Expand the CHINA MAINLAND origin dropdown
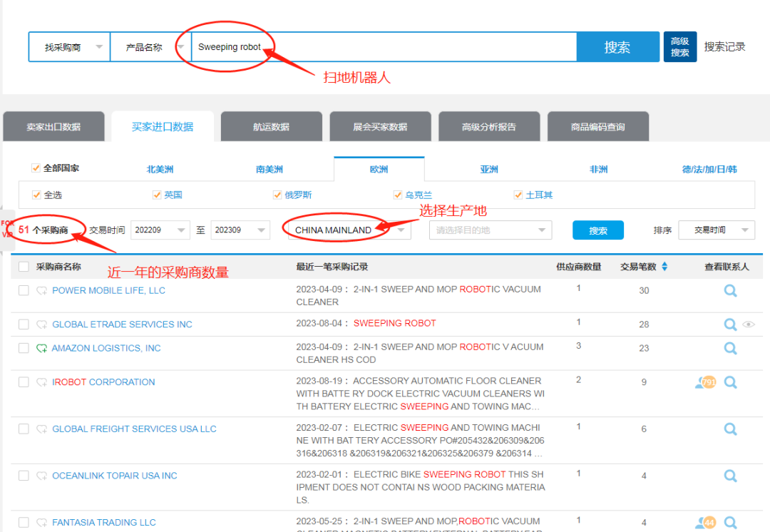The height and width of the screenshot is (532, 770). click(402, 230)
